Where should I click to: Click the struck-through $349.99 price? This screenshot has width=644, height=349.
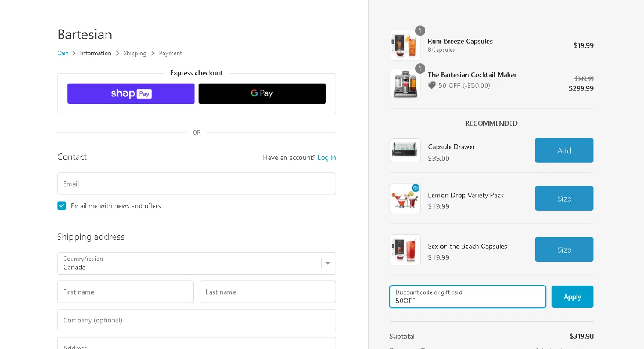coord(584,79)
